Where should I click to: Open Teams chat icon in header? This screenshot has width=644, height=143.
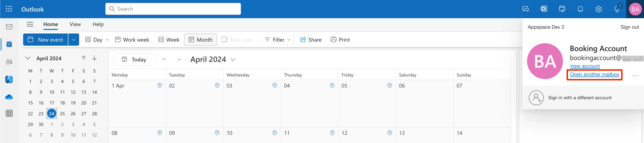click(x=525, y=9)
